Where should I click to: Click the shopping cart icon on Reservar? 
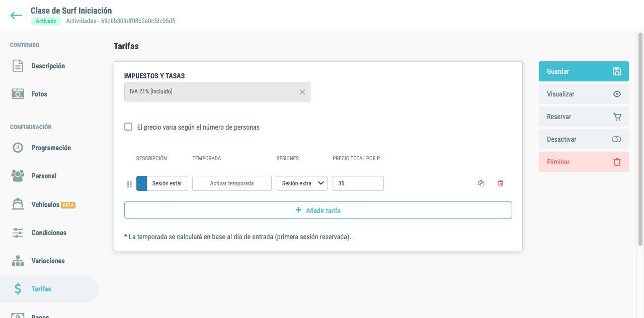617,117
